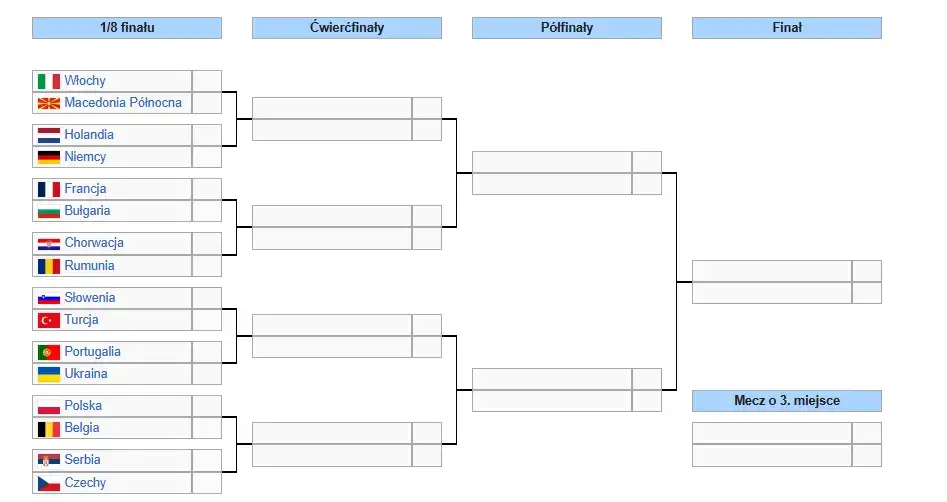The image size is (947, 502).
Task: Click the North Macedonia flag icon
Action: [48, 103]
